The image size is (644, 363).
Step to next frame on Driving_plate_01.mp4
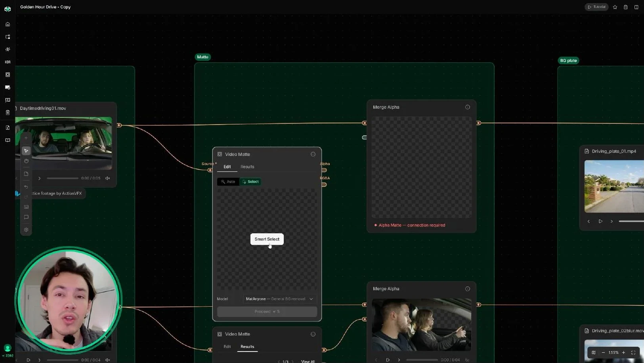pyautogui.click(x=612, y=221)
